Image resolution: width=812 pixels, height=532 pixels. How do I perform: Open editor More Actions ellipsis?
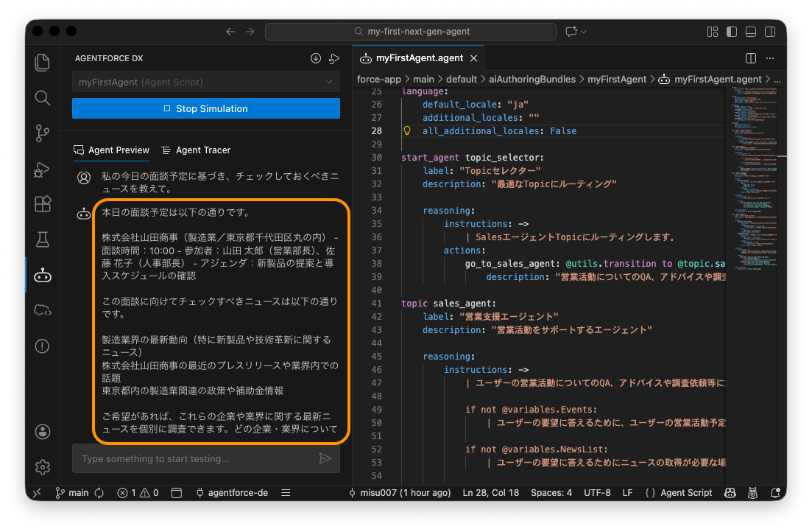[x=770, y=58]
